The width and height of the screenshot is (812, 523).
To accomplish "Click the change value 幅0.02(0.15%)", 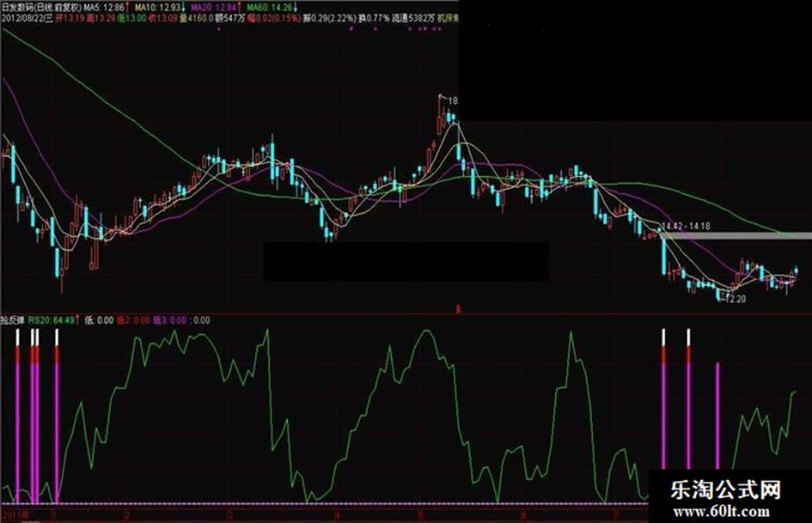I will pyautogui.click(x=274, y=19).
